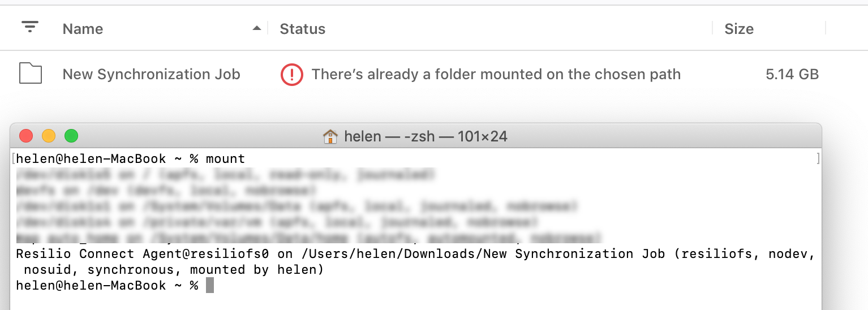Click the home icon in Terminal title bar
Image resolution: width=868 pixels, height=310 pixels.
pyautogui.click(x=330, y=136)
